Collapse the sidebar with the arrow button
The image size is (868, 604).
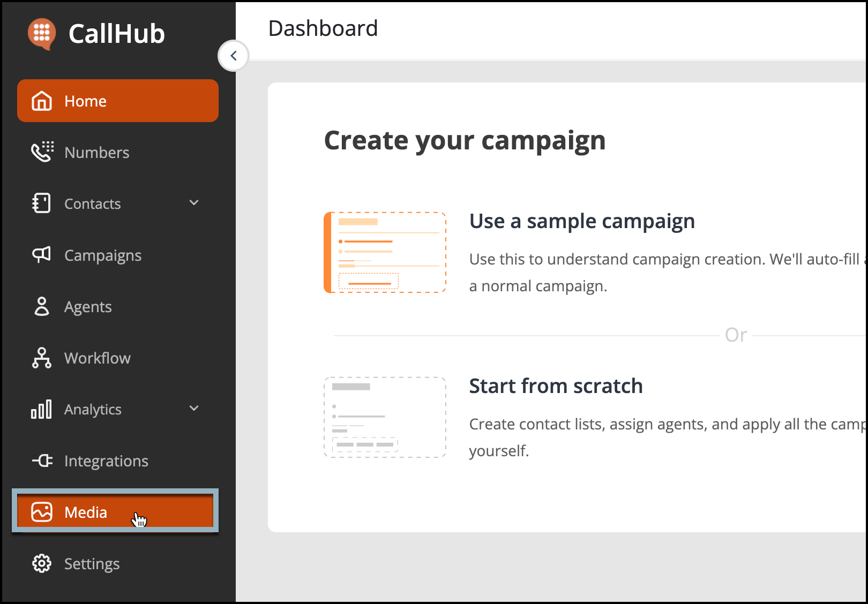coord(234,56)
